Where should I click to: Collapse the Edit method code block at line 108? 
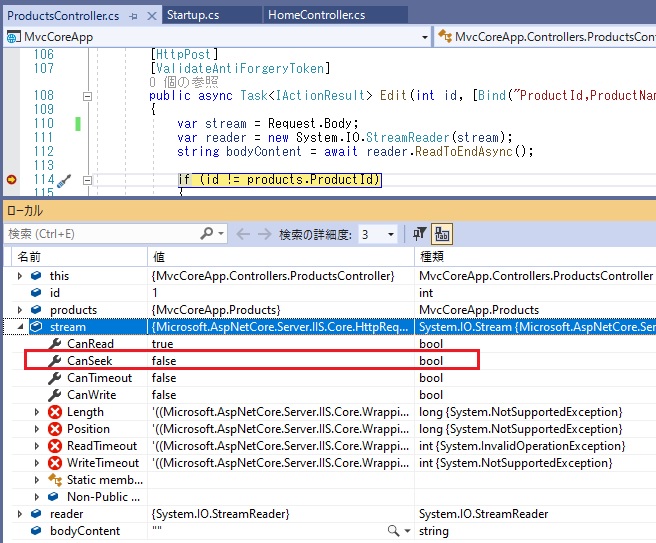tap(87, 96)
